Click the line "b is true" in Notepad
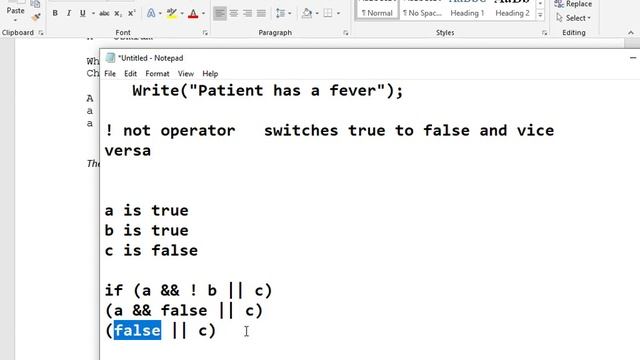 [x=147, y=230]
